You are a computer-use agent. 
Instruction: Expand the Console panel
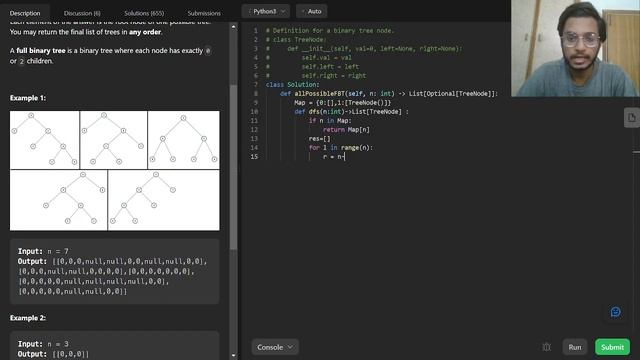275,347
